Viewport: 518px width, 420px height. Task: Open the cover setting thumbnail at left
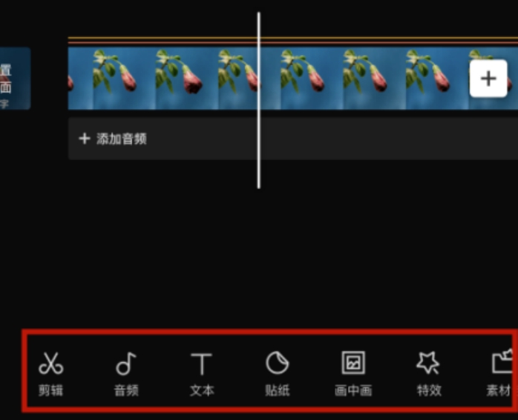coord(15,79)
